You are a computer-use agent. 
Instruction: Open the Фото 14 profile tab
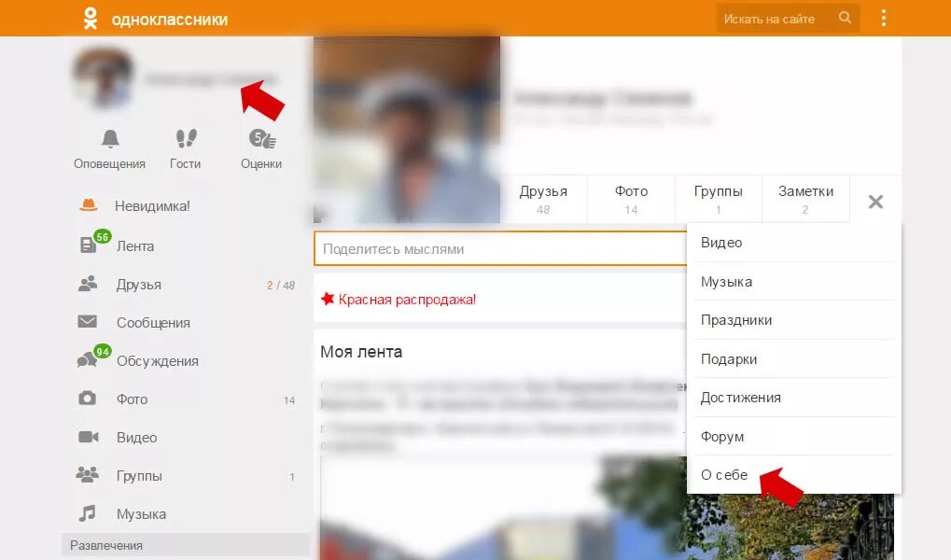pyautogui.click(x=632, y=199)
